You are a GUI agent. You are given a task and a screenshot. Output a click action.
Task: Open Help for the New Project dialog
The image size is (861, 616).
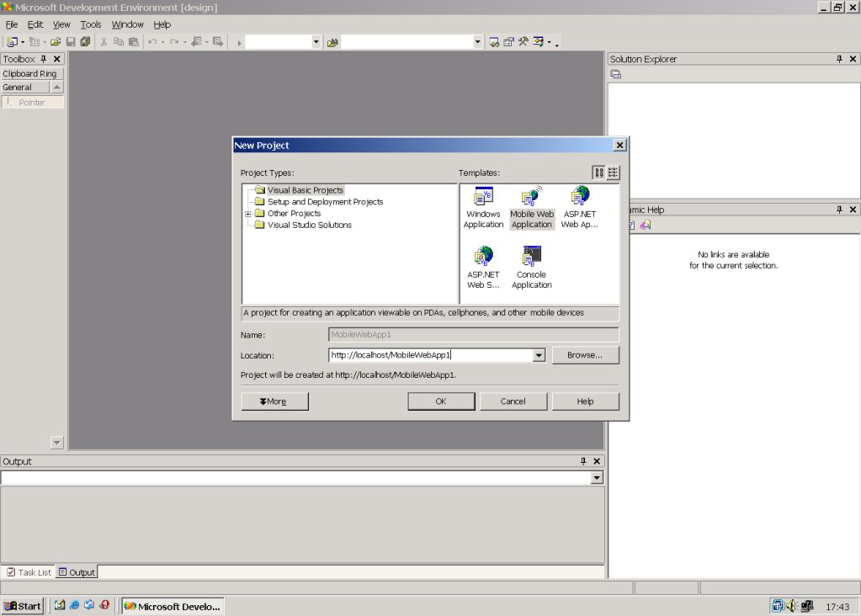point(585,401)
